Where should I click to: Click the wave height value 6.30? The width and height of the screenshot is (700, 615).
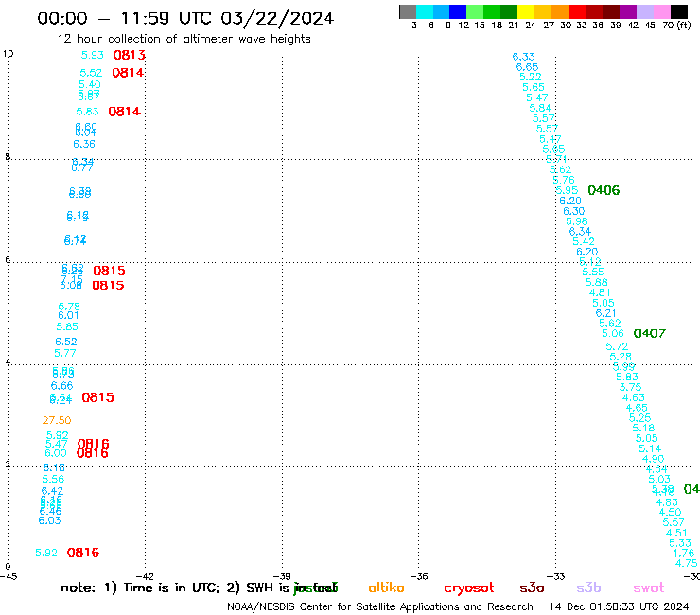coord(573,211)
